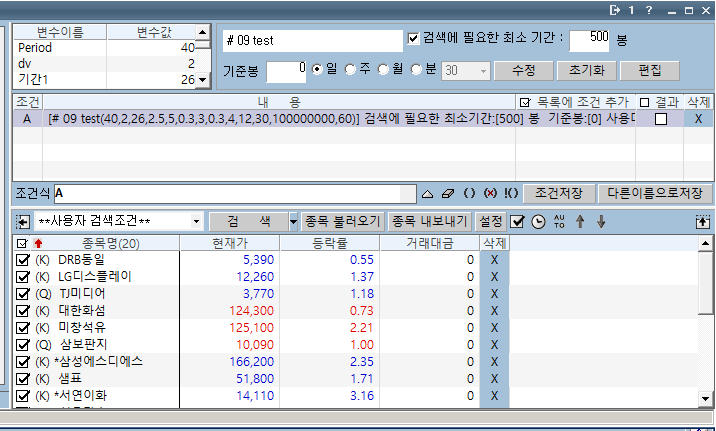716x431 pixels.
Task: Toggle the checkmark icon beside 설정
Action: coord(517,222)
